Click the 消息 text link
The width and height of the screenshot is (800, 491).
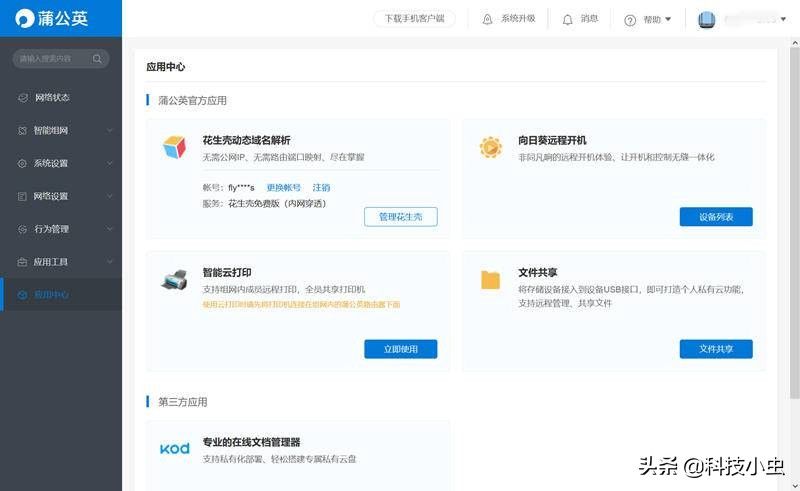pos(589,19)
